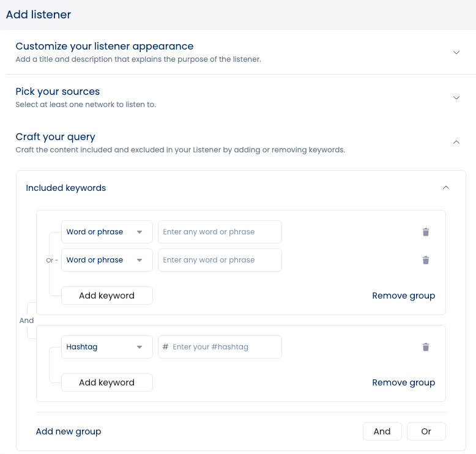Delete the first Word or phrase keyword row

click(x=426, y=232)
